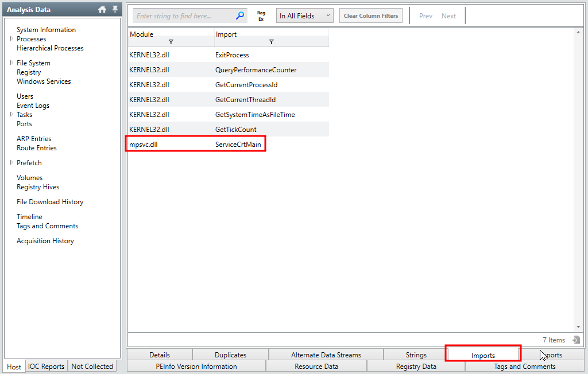Image resolution: width=588 pixels, height=374 pixels.
Task: Expand the Prefetch tree node
Action: (11, 163)
